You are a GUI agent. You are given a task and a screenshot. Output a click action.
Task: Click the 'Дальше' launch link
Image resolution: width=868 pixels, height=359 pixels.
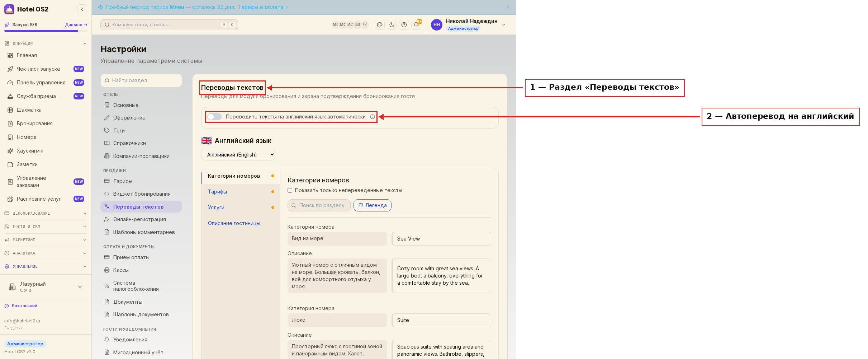(x=76, y=25)
